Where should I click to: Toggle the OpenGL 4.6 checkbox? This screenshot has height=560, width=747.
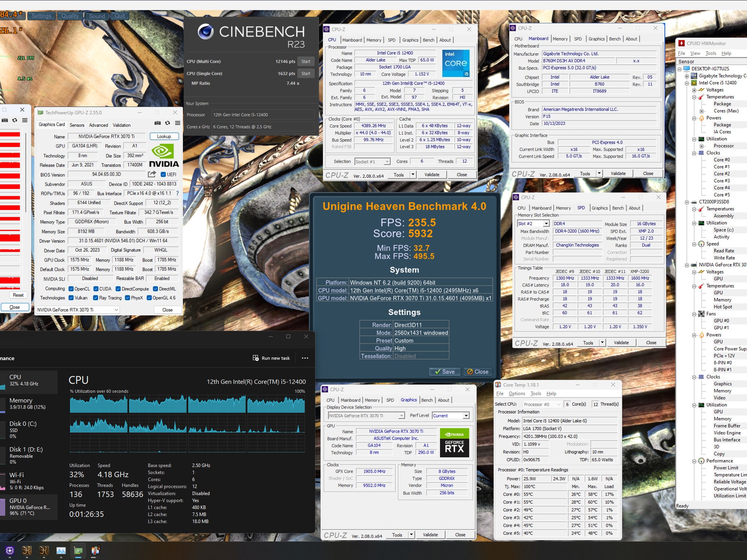pos(149,298)
